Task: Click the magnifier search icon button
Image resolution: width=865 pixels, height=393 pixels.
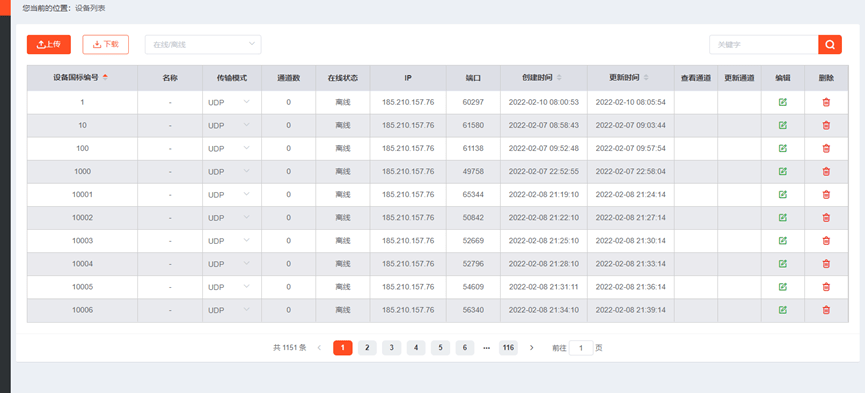Action: point(830,45)
